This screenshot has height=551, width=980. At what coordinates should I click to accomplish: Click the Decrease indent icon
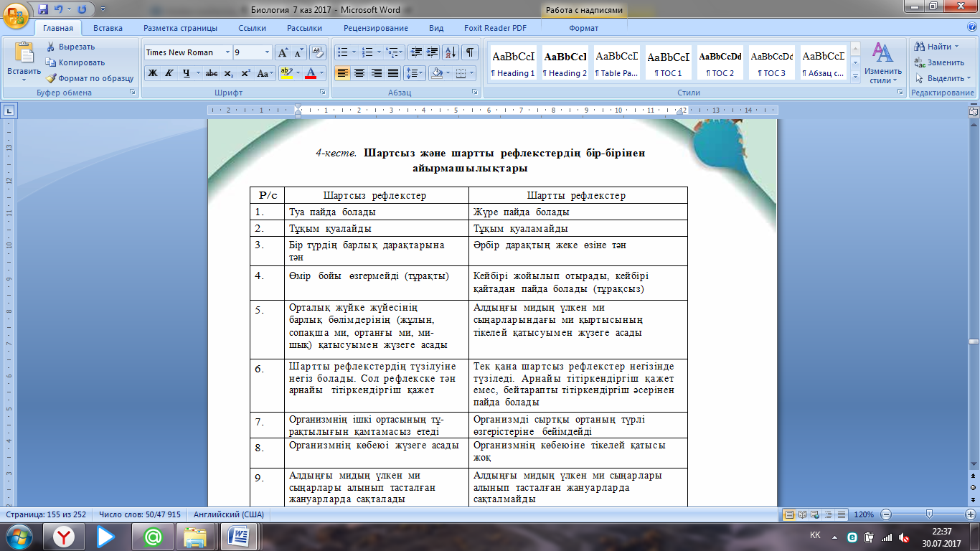pyautogui.click(x=416, y=52)
